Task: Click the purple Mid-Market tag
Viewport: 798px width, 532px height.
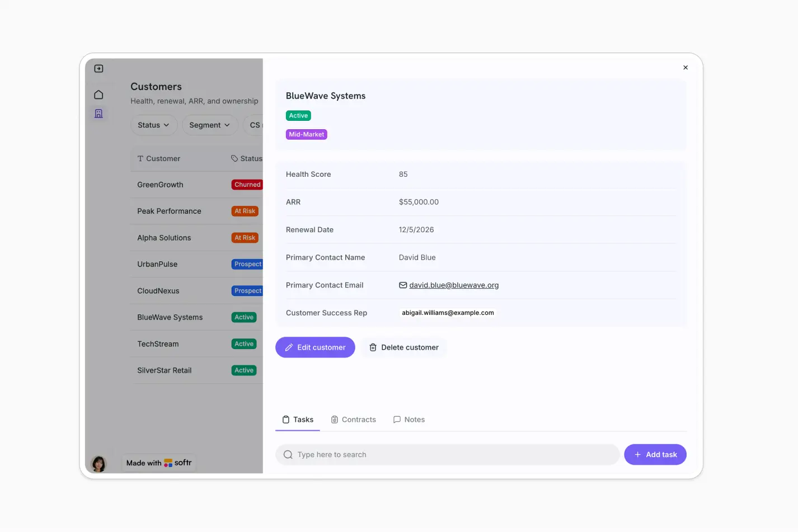Action: (307, 135)
